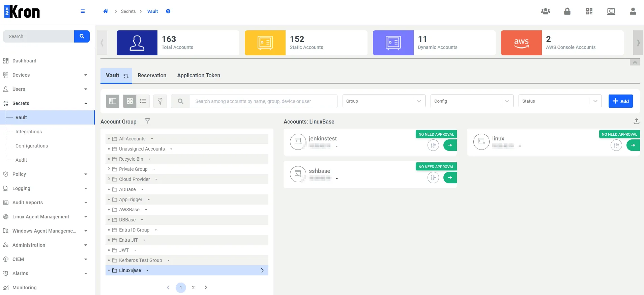Expand the CIEM sidebar menu
644x295 pixels.
pos(86,259)
